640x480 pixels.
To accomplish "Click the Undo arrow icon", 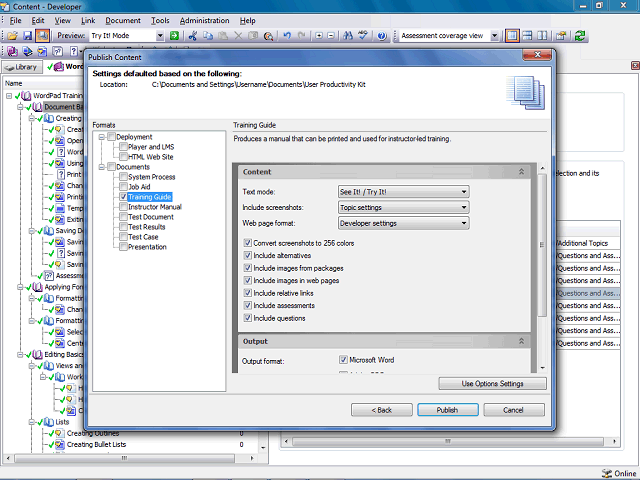I will pos(287,36).
